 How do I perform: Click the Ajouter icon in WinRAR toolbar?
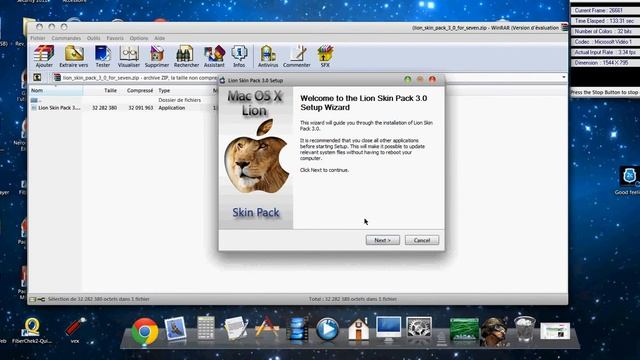(44, 56)
